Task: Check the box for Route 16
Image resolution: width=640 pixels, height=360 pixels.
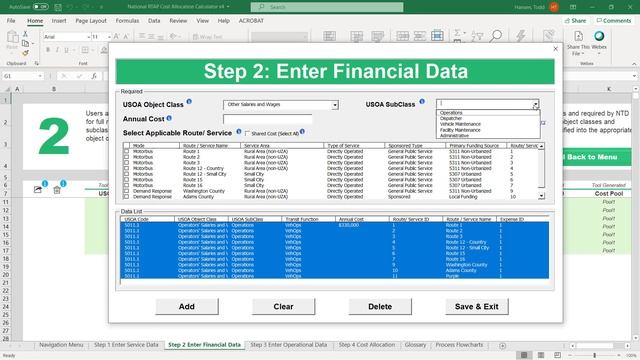Action: (x=126, y=185)
